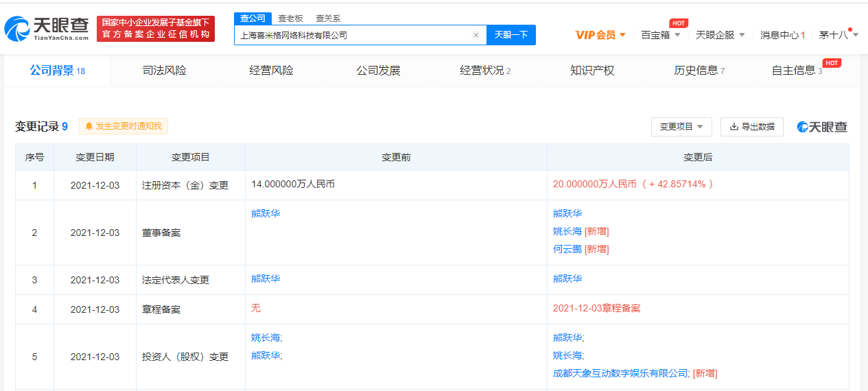Switch to the 经营状况 tab

pos(485,71)
